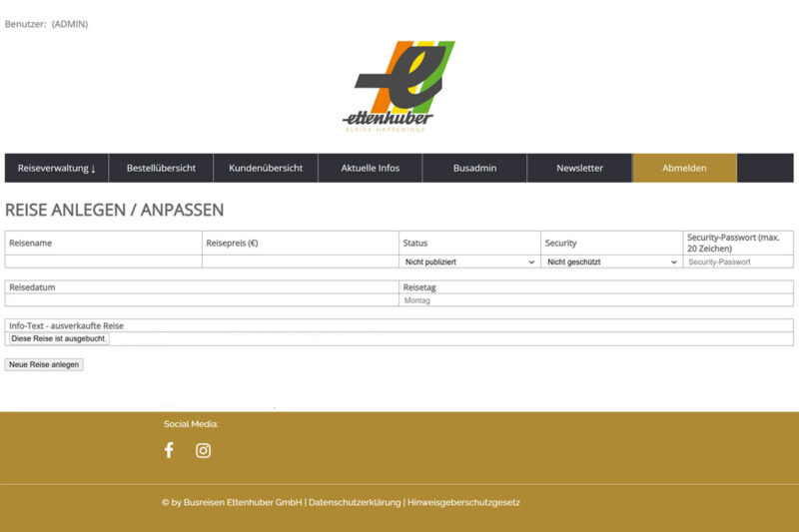
Task: Expand the Status dropdown
Action: [x=469, y=262]
